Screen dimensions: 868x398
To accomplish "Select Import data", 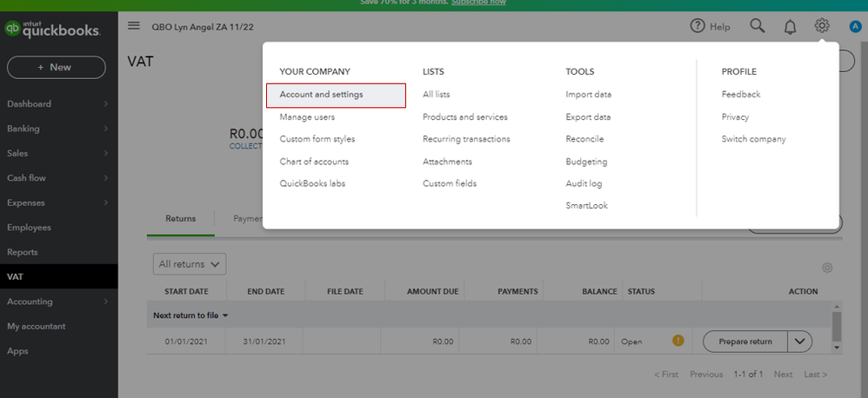I will click(x=589, y=95).
